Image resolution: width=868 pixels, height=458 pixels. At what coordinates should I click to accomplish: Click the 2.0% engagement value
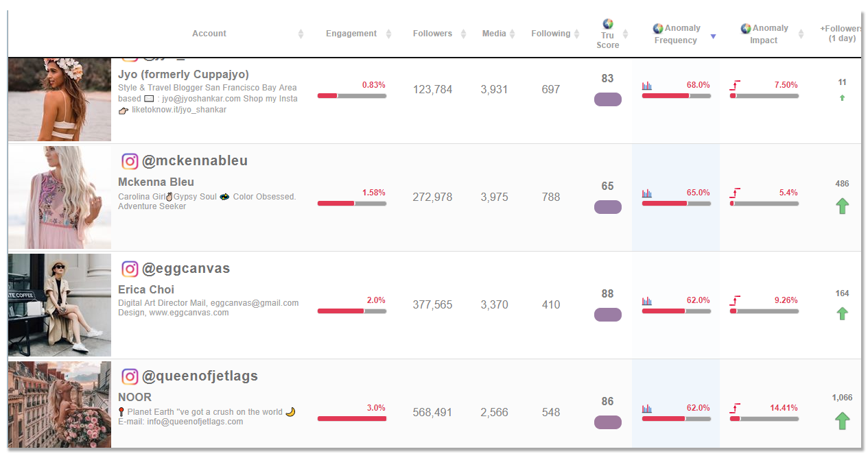[x=376, y=300]
